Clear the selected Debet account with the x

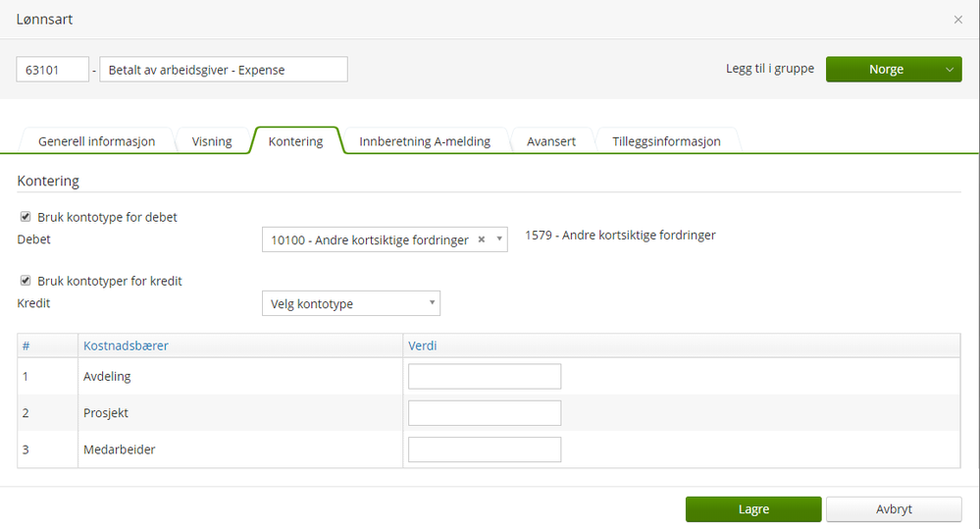point(481,239)
